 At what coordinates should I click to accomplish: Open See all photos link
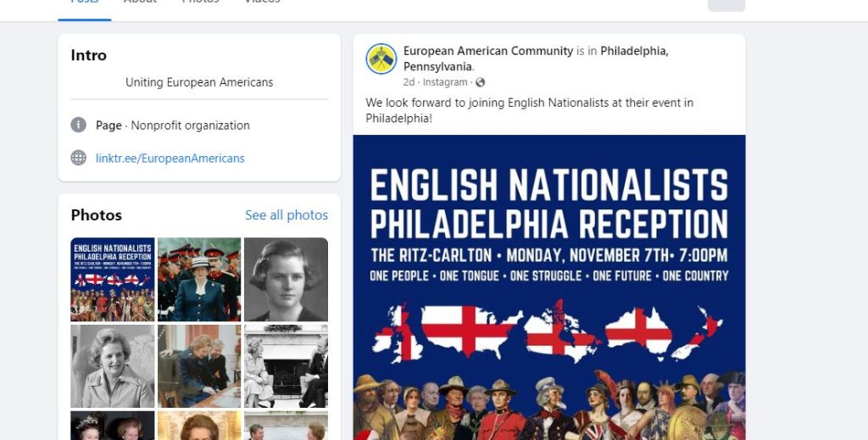(287, 215)
